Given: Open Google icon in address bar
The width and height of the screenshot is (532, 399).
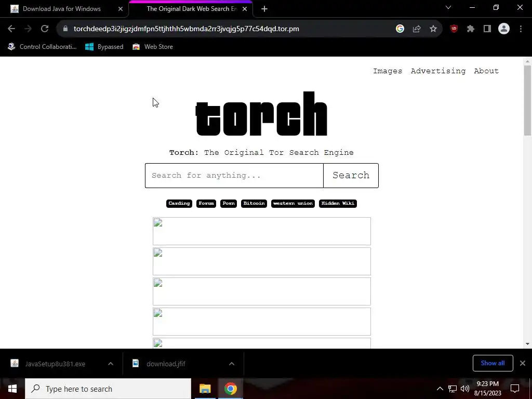Looking at the screenshot, I should tap(400, 29).
